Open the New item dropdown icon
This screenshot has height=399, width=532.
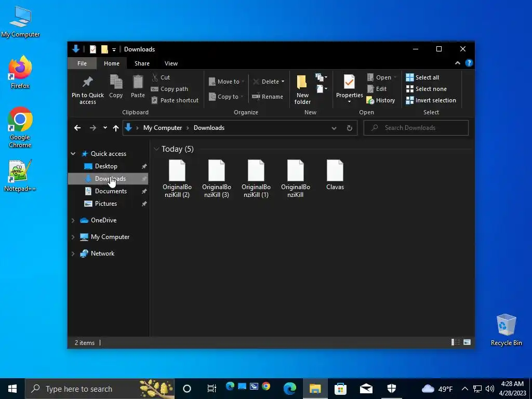pyautogui.click(x=321, y=78)
